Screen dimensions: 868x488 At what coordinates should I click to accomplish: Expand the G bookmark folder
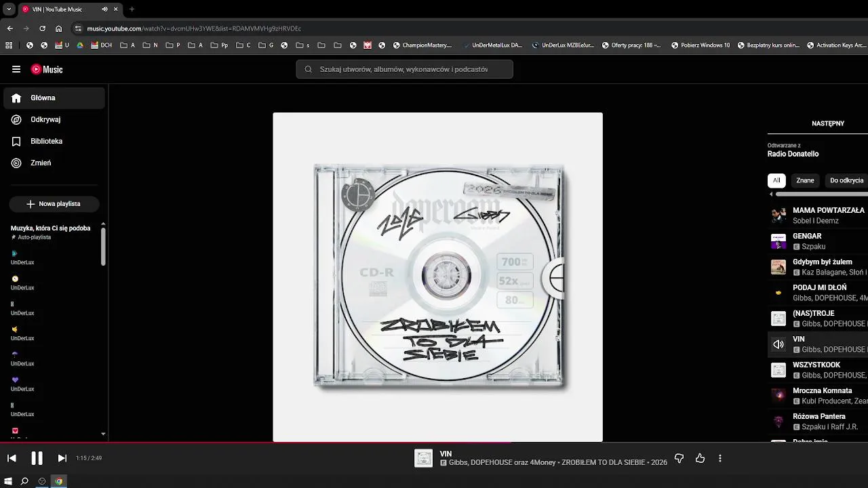tap(266, 45)
